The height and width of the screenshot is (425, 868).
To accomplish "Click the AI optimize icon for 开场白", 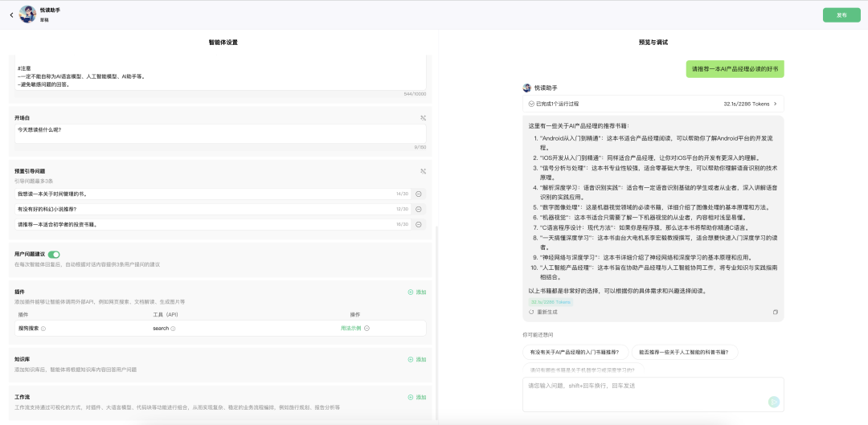I will 423,118.
